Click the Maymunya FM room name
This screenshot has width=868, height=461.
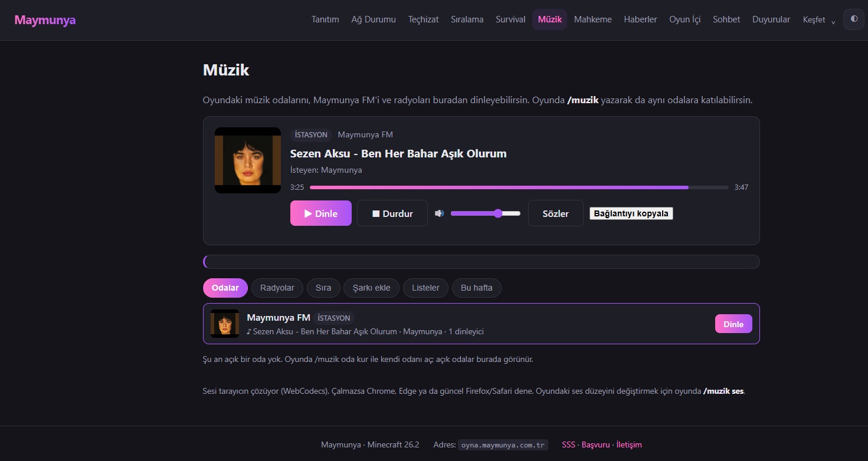tap(279, 317)
